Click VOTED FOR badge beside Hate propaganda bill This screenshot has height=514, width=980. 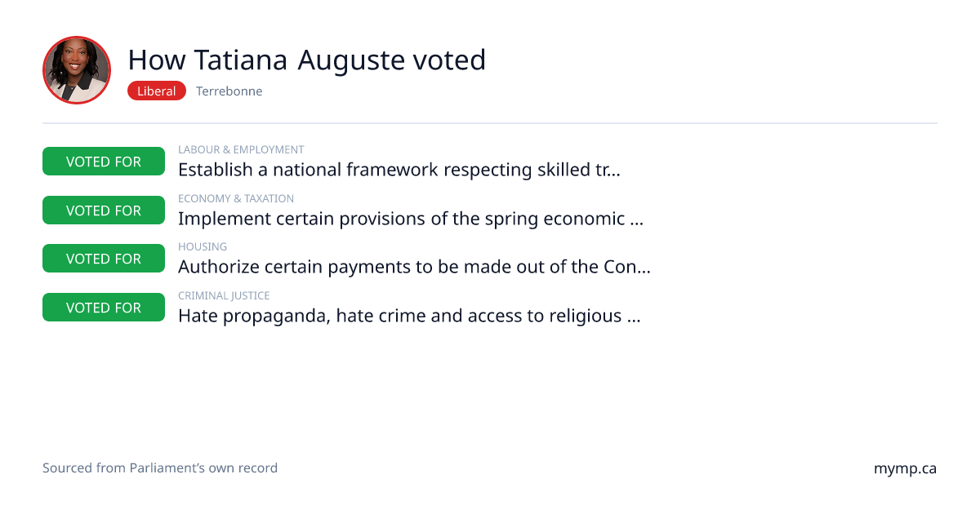coord(104,308)
